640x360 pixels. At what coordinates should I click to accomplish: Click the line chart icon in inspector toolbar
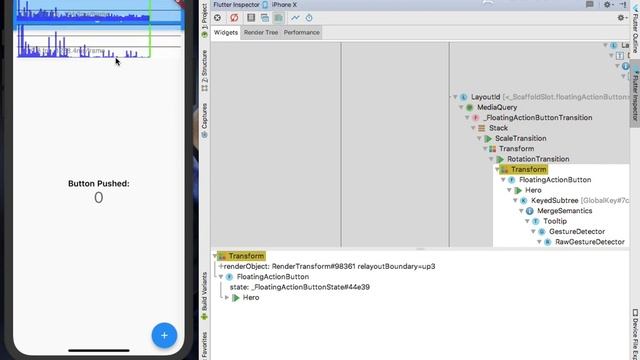tap(295, 18)
